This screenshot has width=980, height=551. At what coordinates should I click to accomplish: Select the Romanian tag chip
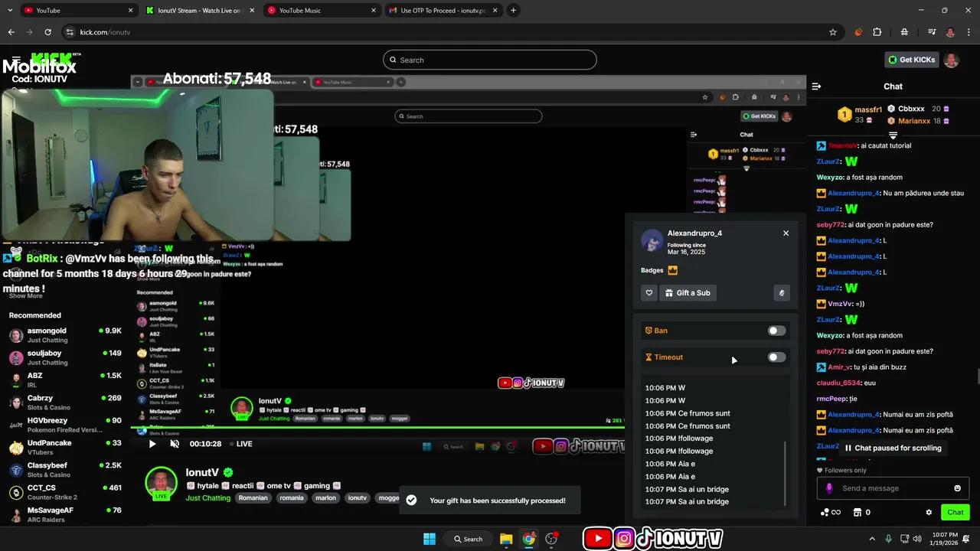point(253,497)
